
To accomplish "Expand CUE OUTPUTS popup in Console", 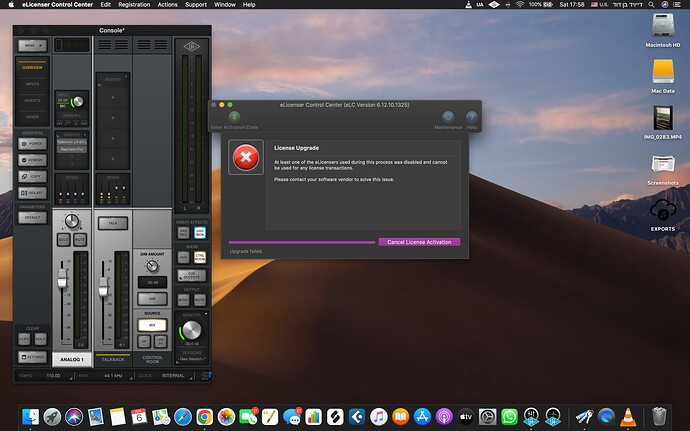I will tap(192, 276).
